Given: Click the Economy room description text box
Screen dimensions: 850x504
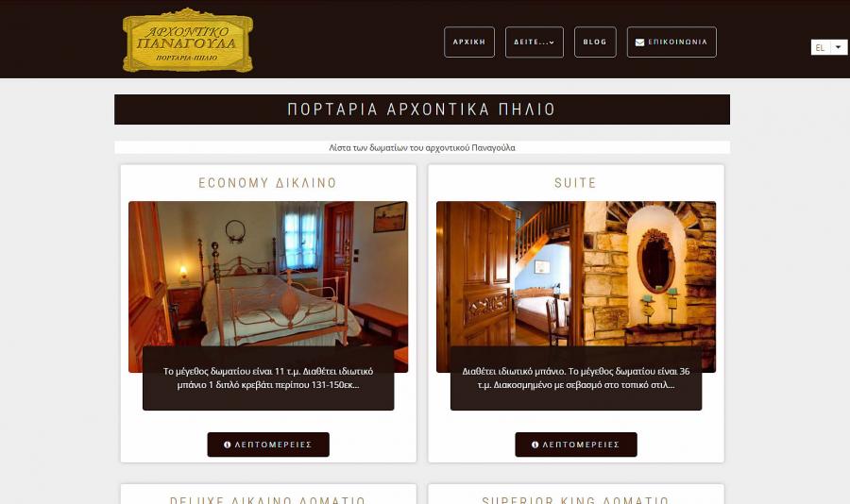Looking at the screenshot, I should (x=268, y=378).
